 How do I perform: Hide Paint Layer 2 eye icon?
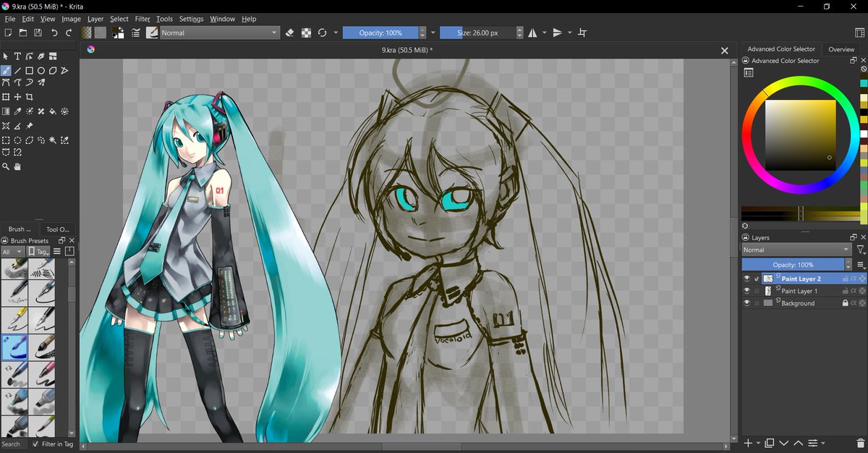[x=747, y=279]
